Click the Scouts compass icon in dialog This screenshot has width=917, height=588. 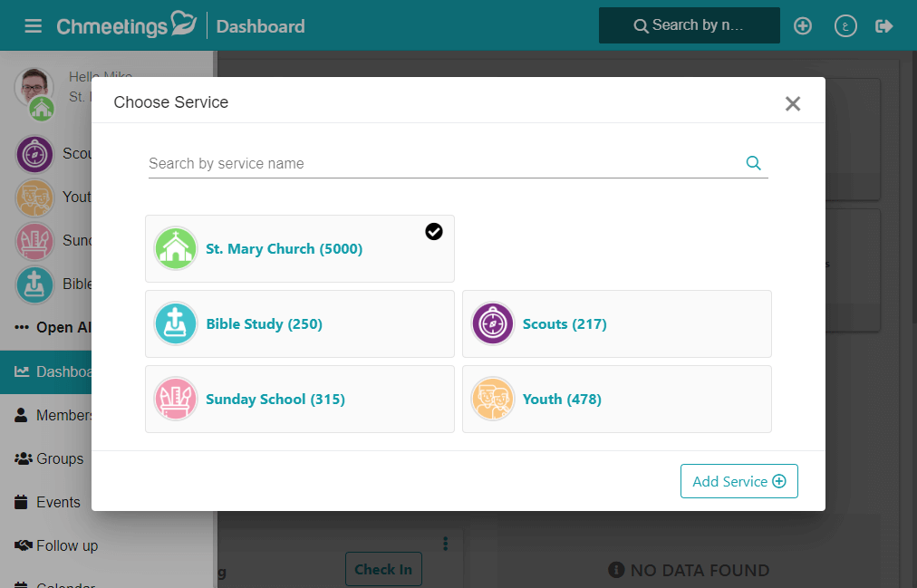492,323
